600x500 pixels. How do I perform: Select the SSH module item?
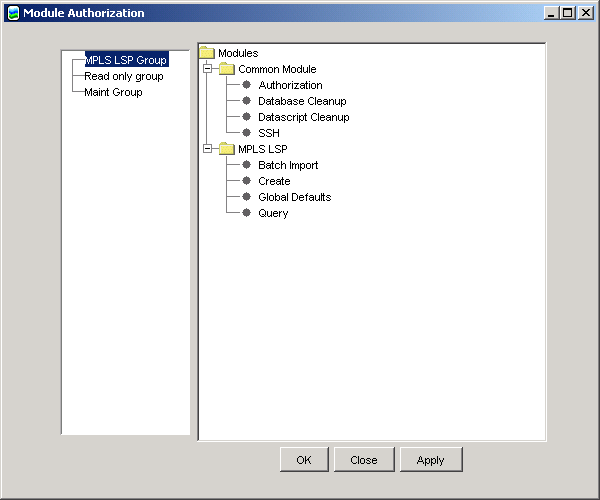269,133
